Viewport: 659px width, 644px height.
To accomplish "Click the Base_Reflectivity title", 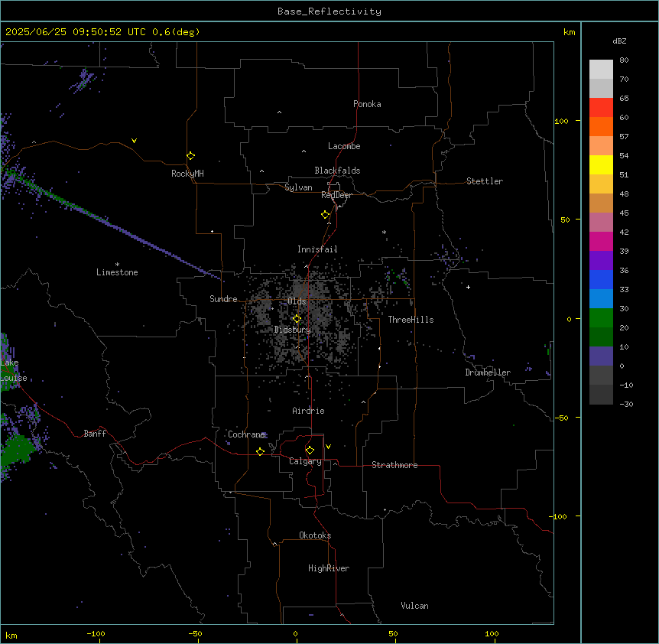I will click(x=329, y=11).
